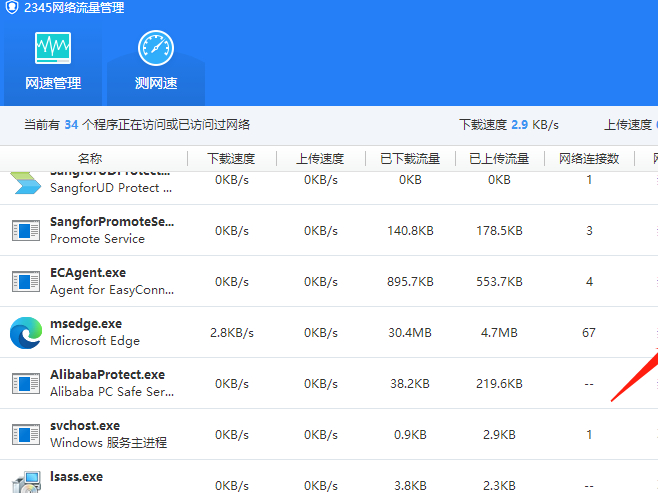This screenshot has height=493, width=658.
Task: Click the AlibabaProtect.exe program icon
Action: pyautogui.click(x=26, y=383)
